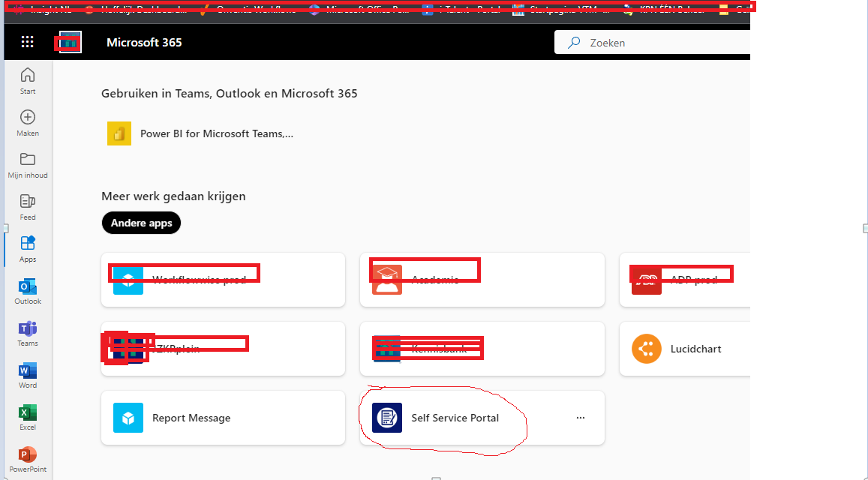Go to Start in left sidebar
The height and width of the screenshot is (480, 868).
[x=28, y=81]
